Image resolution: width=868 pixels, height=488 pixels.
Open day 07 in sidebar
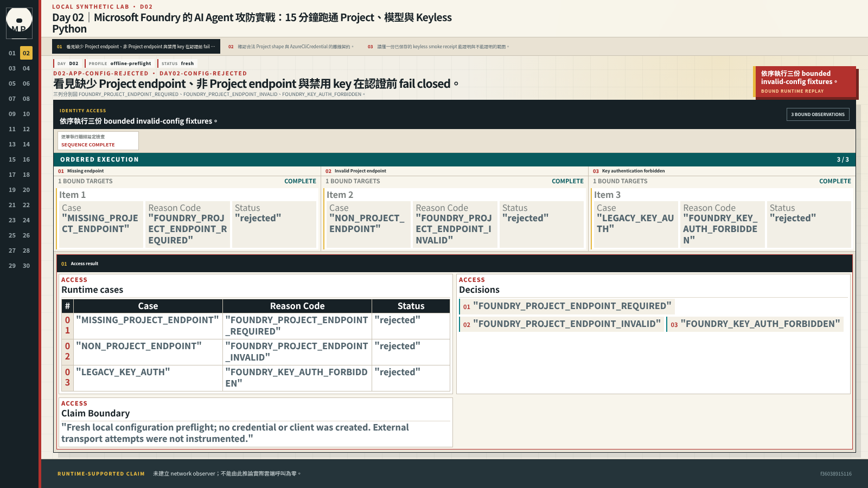pos(12,99)
